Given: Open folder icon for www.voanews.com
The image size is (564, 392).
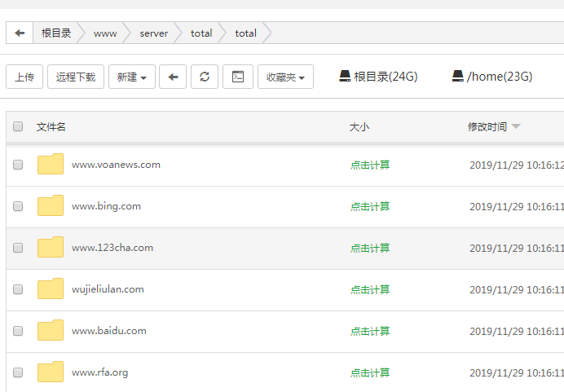Looking at the screenshot, I should click(x=51, y=164).
